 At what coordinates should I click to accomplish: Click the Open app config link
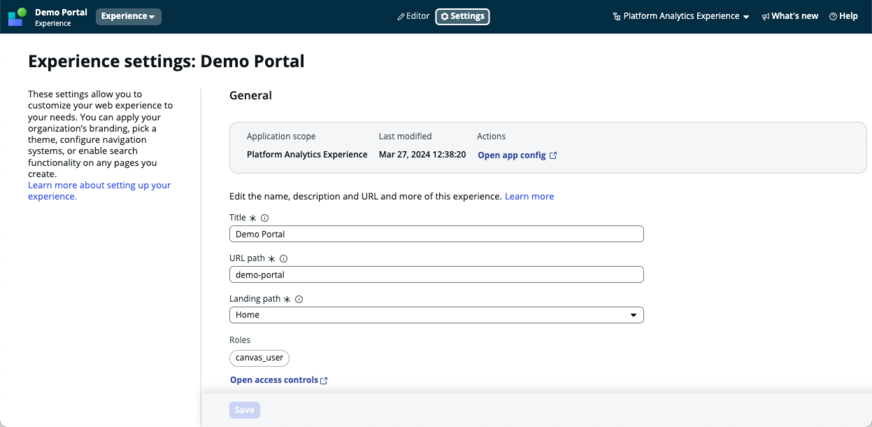click(517, 156)
